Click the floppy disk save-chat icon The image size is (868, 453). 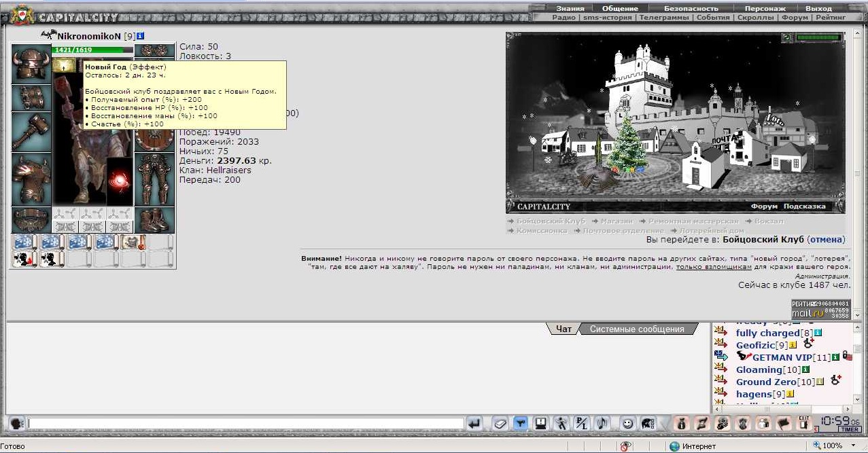(x=541, y=423)
